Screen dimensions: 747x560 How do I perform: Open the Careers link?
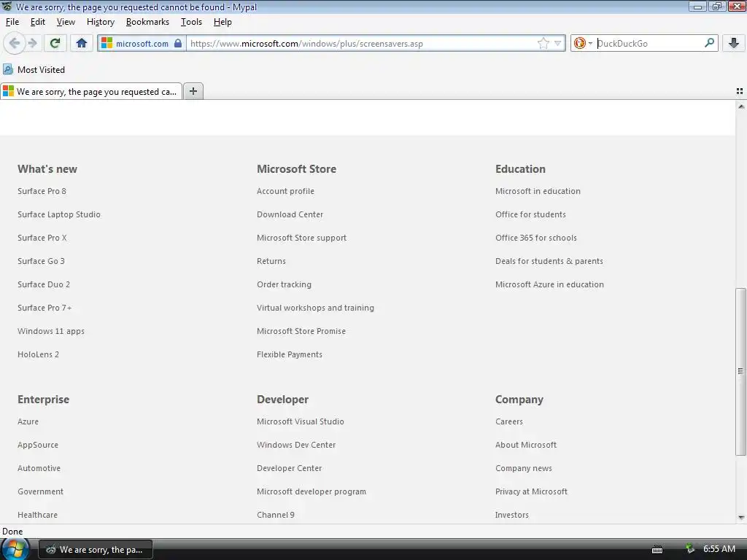pos(508,421)
